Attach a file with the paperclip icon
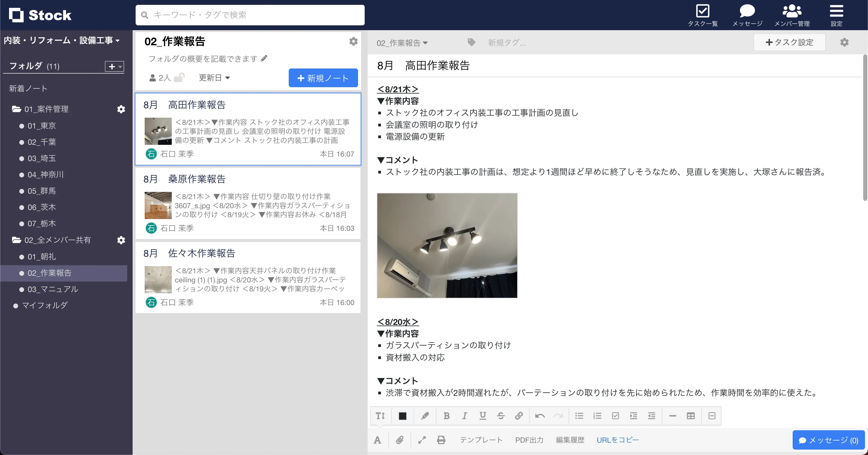Image resolution: width=868 pixels, height=455 pixels. (x=400, y=440)
